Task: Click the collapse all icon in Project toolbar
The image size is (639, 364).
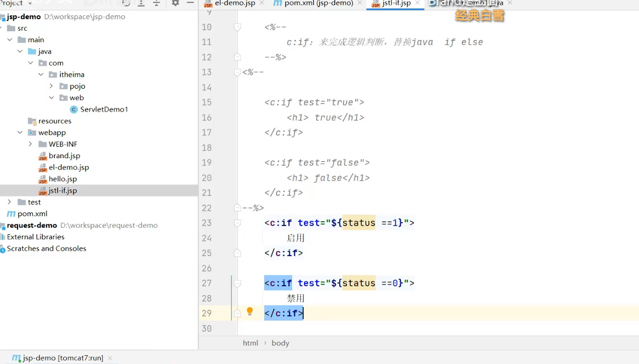Action: pos(157,3)
